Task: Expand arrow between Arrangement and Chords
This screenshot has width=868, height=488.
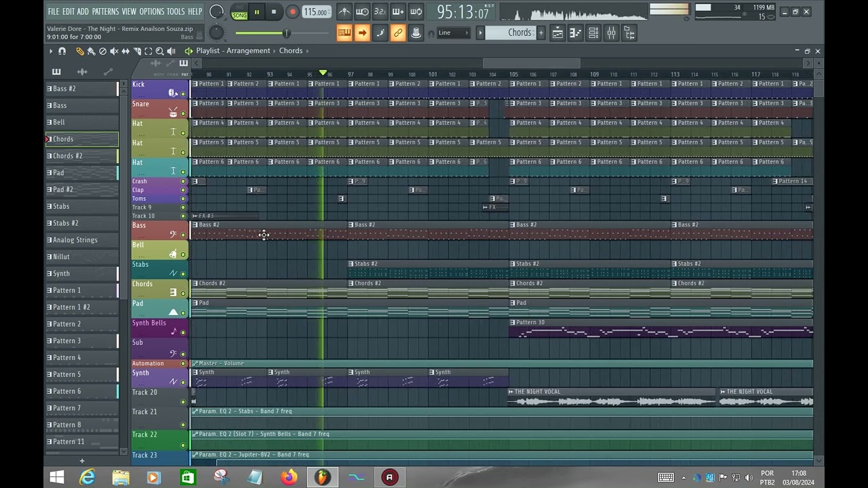Action: point(275,51)
